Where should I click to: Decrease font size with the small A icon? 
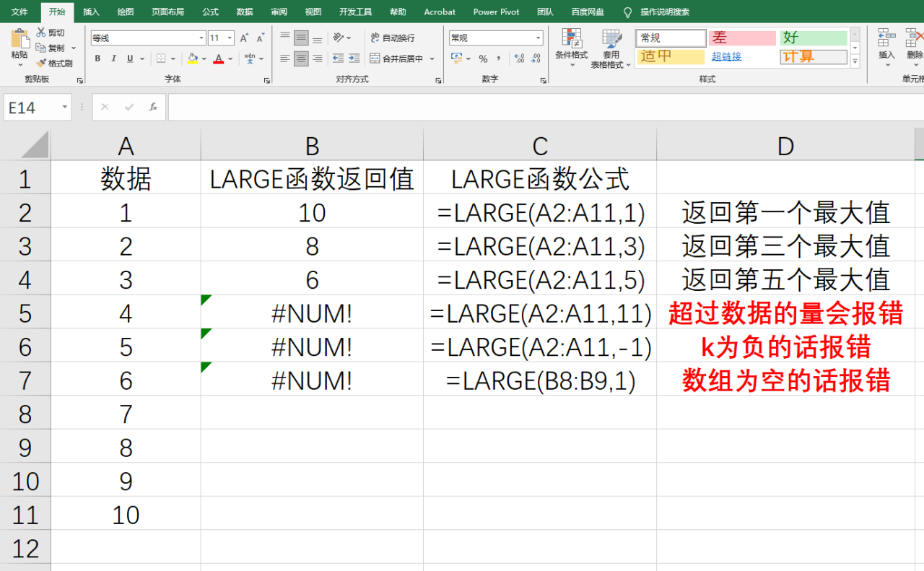[259, 38]
